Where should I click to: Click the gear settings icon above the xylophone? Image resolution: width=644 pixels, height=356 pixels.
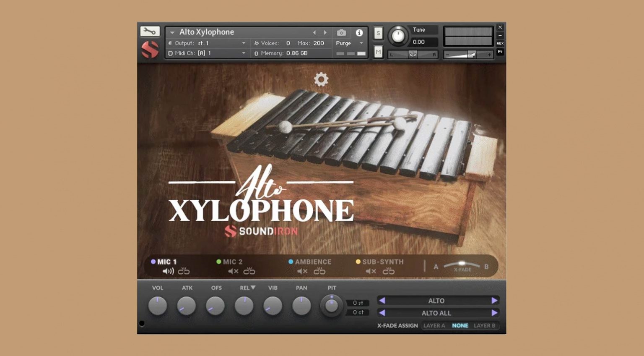tap(321, 80)
